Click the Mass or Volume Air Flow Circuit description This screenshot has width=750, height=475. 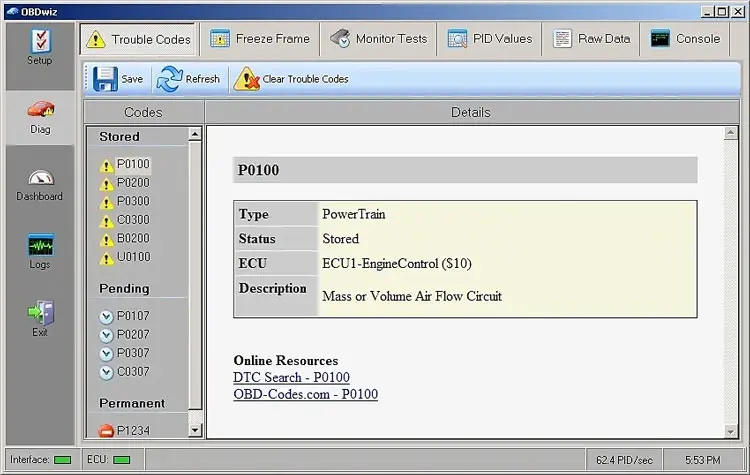pyautogui.click(x=412, y=296)
